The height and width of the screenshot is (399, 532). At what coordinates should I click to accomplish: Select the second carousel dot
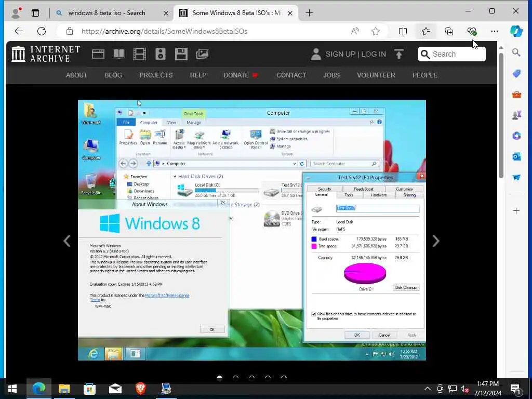pyautogui.click(x=235, y=378)
